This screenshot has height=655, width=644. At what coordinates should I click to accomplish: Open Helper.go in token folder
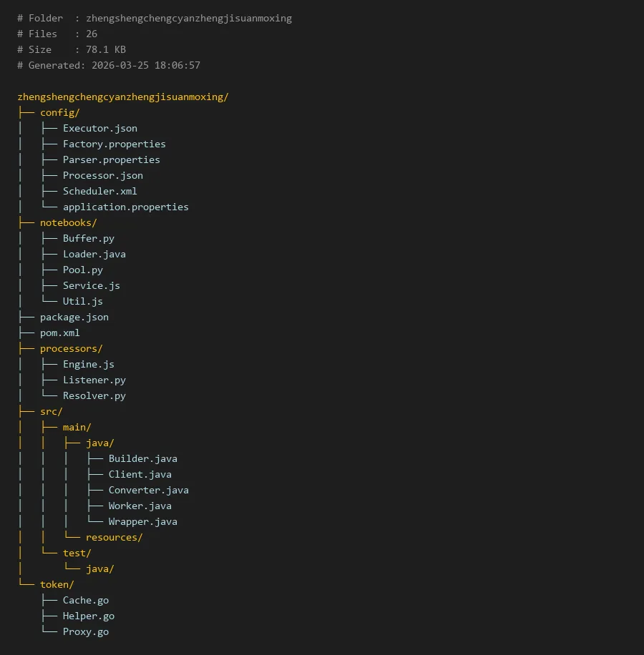88,616
